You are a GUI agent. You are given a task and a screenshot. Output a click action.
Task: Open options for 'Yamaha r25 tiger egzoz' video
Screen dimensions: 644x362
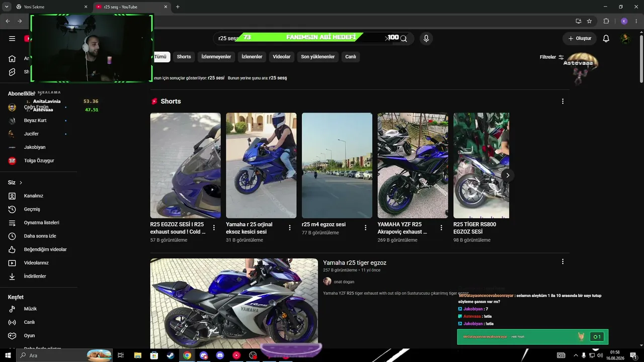point(562,261)
